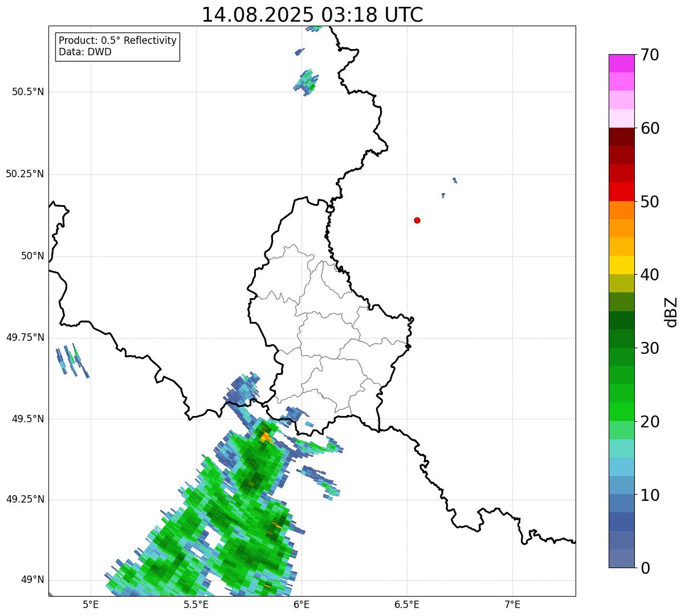Click the small green echo near 50.5°N 6°E

pyautogui.click(x=305, y=82)
